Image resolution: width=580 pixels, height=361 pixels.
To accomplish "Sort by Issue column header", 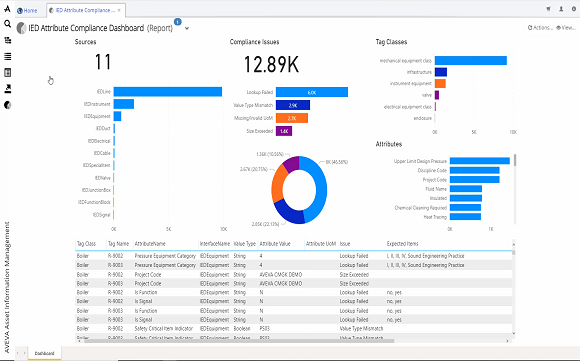I will 345,244.
